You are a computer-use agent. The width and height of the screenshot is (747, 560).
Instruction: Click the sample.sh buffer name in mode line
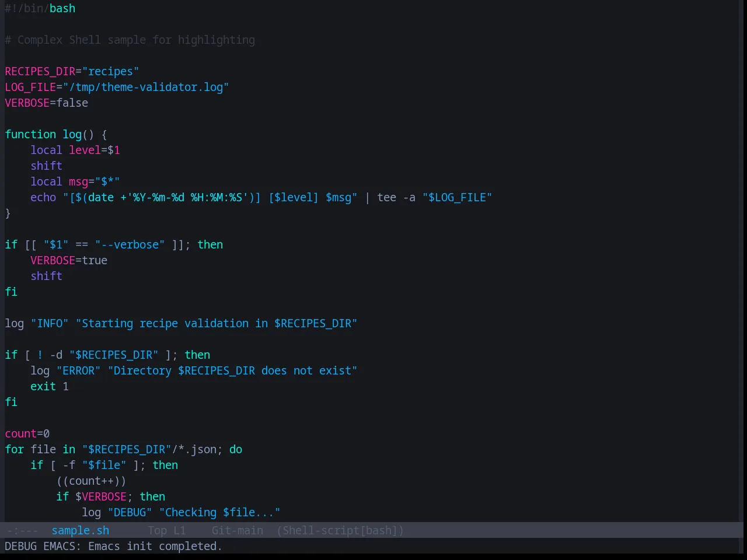click(x=80, y=530)
